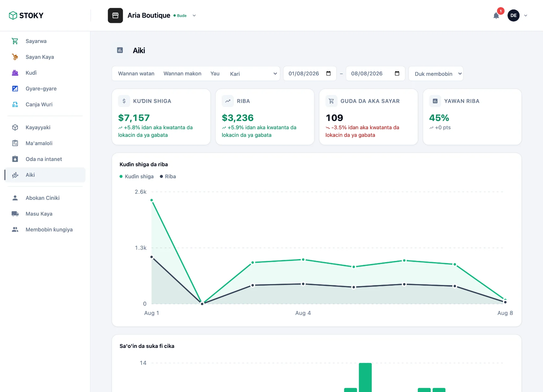Toggle the Kuɗin shiga legend series
543x392 pixels.
pyautogui.click(x=136, y=176)
